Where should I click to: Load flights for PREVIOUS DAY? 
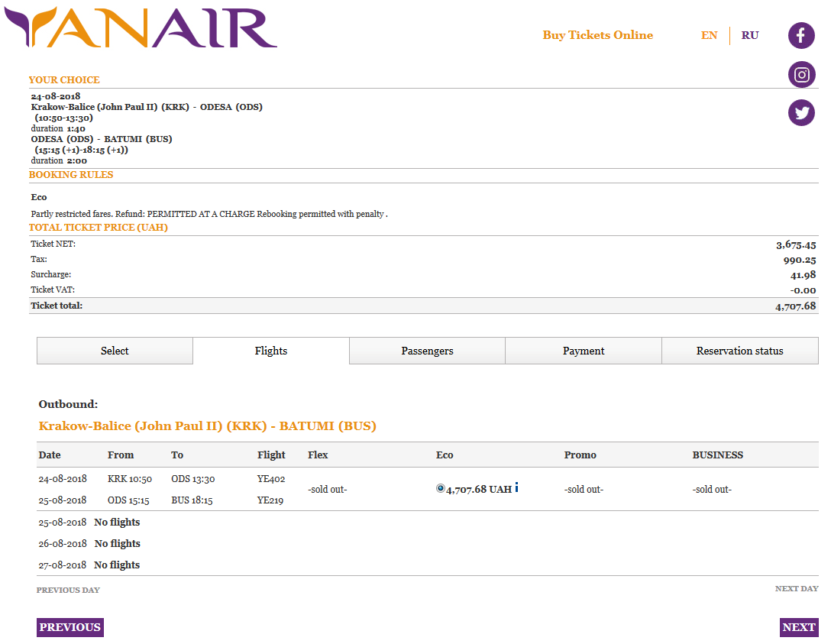(68, 590)
